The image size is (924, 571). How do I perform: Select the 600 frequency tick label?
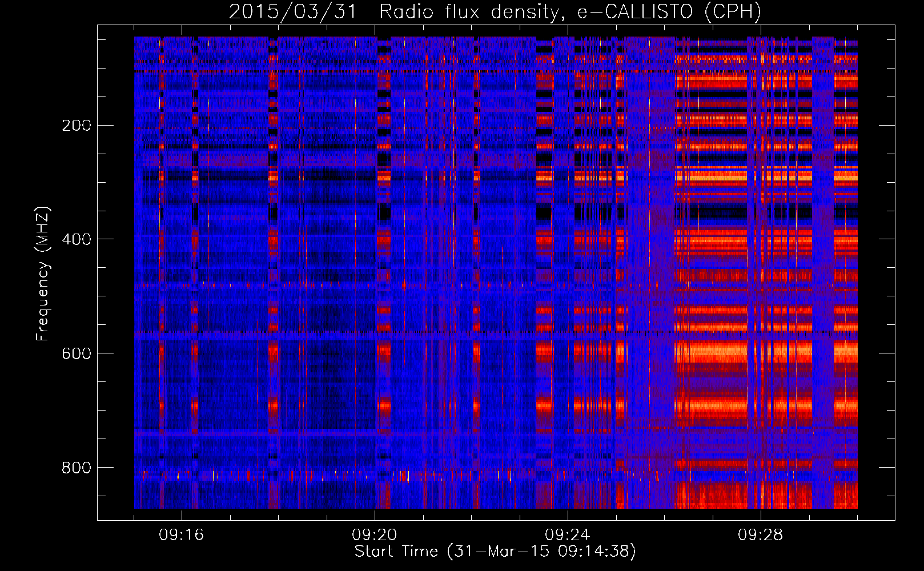(77, 353)
